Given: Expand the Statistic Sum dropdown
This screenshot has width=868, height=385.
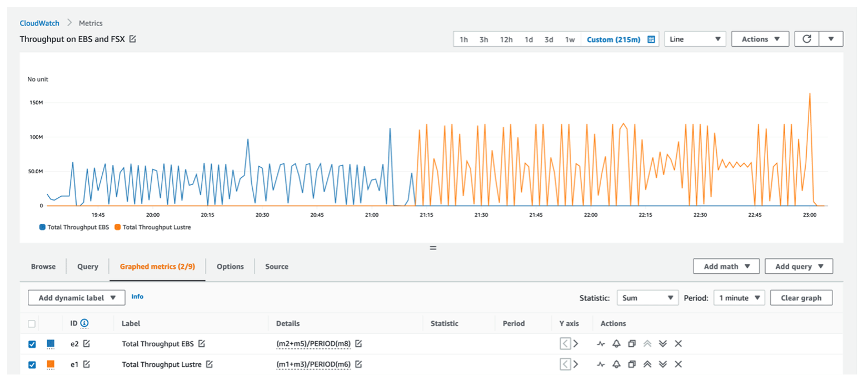Looking at the screenshot, I should pyautogui.click(x=647, y=298).
